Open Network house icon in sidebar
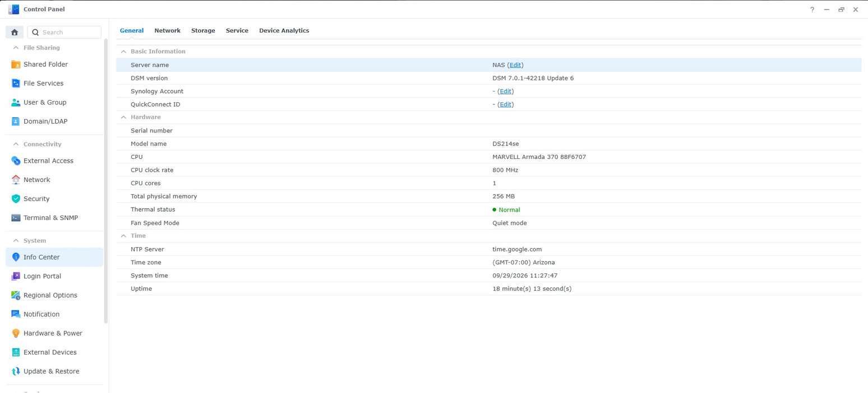 [16, 180]
